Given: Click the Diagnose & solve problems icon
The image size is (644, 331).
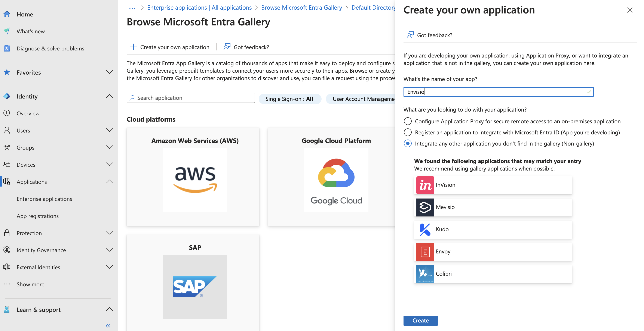Looking at the screenshot, I should [7, 48].
